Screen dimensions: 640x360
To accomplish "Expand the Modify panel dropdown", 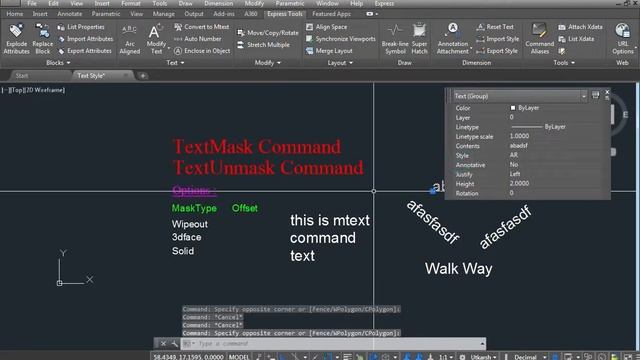I will [x=268, y=63].
